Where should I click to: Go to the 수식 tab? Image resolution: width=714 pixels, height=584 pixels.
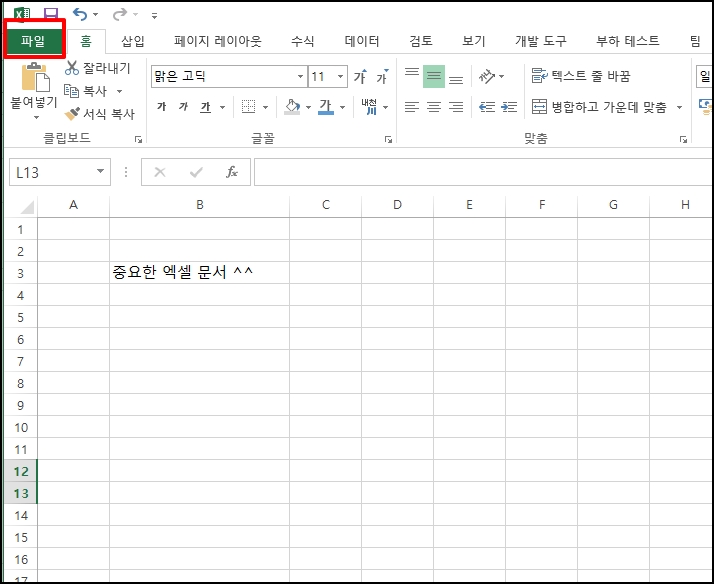coord(302,41)
